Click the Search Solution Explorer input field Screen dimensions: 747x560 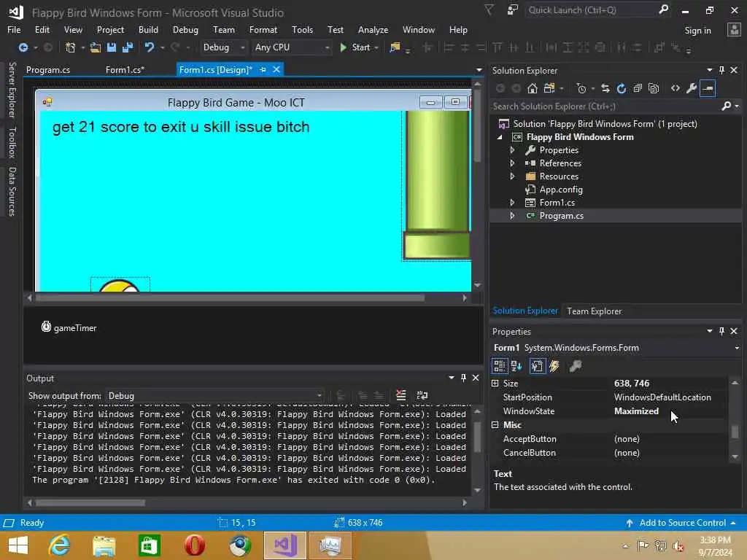[x=605, y=106]
